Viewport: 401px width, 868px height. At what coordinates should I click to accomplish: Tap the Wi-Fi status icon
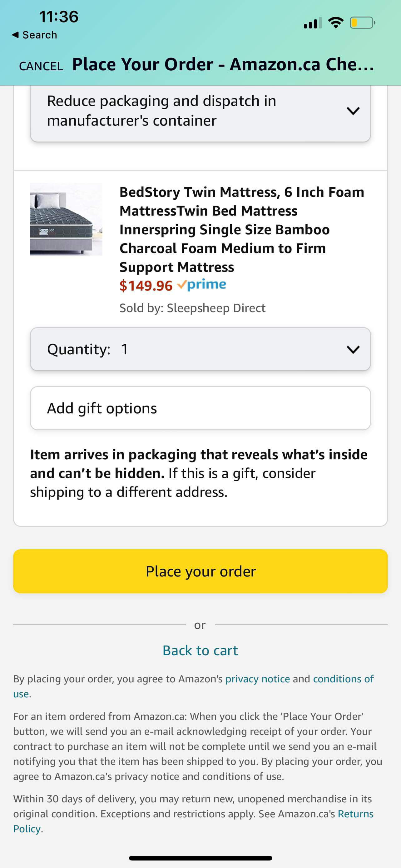click(x=335, y=23)
